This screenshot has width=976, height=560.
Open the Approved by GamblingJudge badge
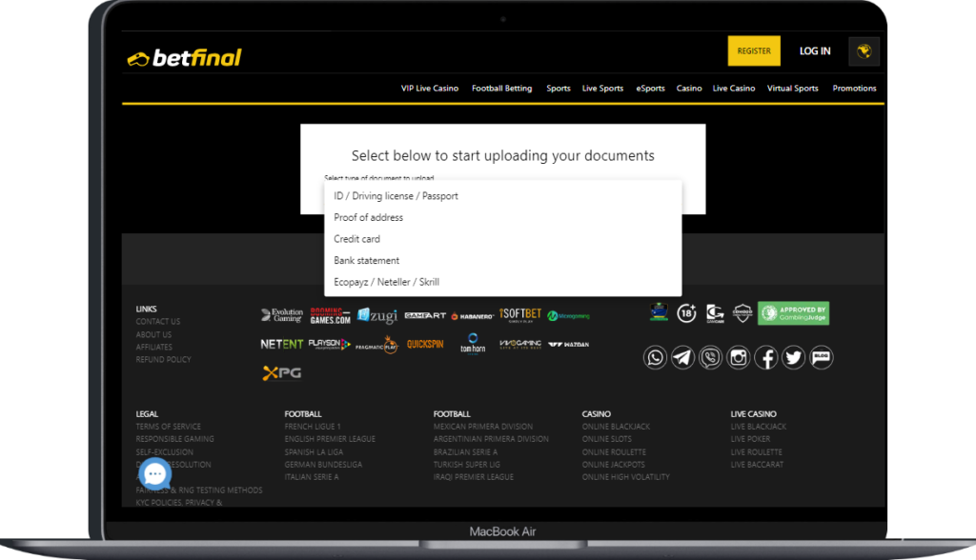pos(793,313)
